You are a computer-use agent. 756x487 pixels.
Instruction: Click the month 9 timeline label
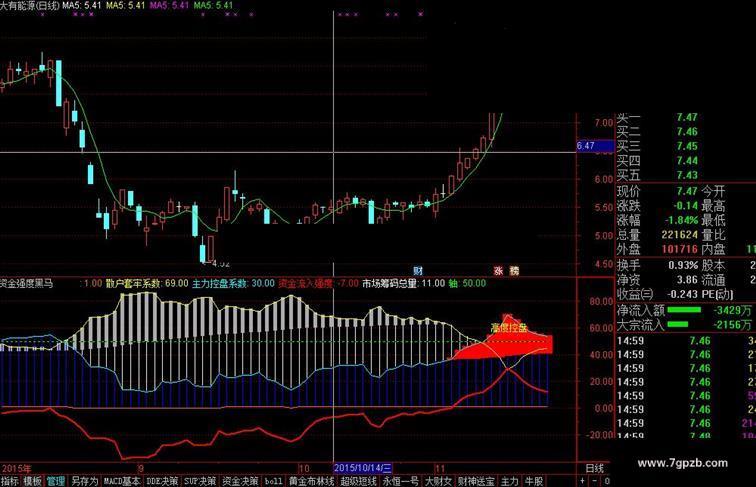(x=141, y=468)
